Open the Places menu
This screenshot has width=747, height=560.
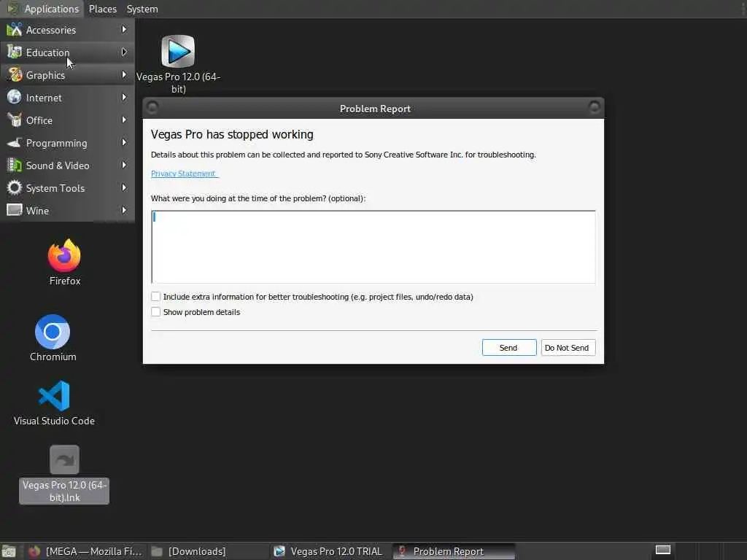[x=102, y=9]
